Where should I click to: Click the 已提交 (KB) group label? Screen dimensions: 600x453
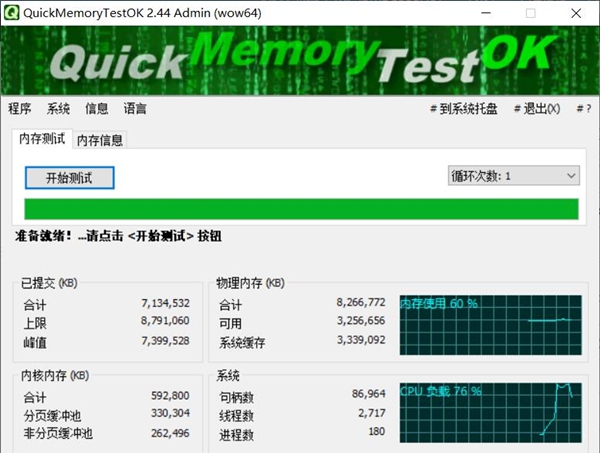[49, 283]
